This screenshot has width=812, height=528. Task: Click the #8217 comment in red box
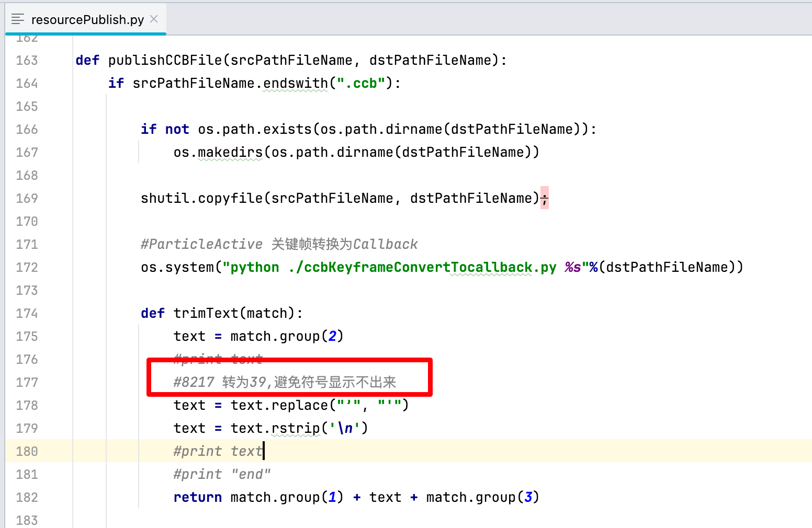coord(285,383)
